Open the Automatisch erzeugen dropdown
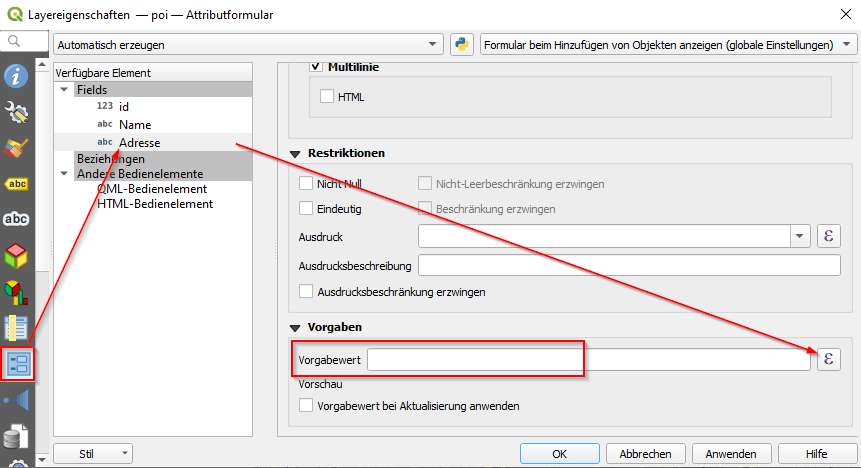Image resolution: width=861 pixels, height=468 pixels. (x=248, y=45)
